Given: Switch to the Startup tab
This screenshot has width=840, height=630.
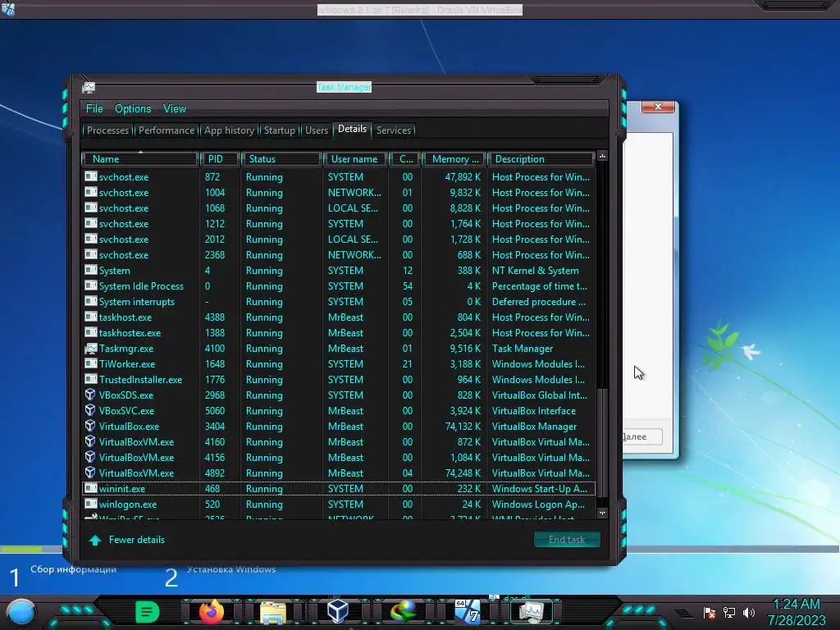Looking at the screenshot, I should pyautogui.click(x=279, y=130).
